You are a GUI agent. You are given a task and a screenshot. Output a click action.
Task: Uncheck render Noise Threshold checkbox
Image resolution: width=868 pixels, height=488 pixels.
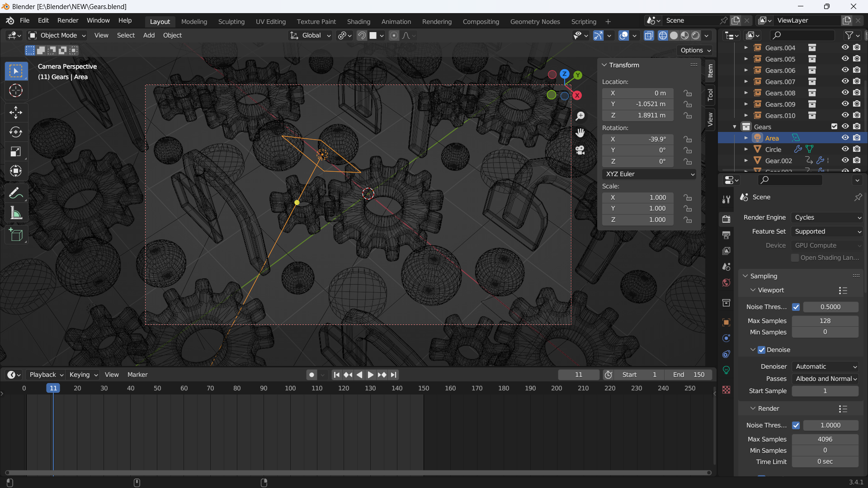[x=796, y=425]
